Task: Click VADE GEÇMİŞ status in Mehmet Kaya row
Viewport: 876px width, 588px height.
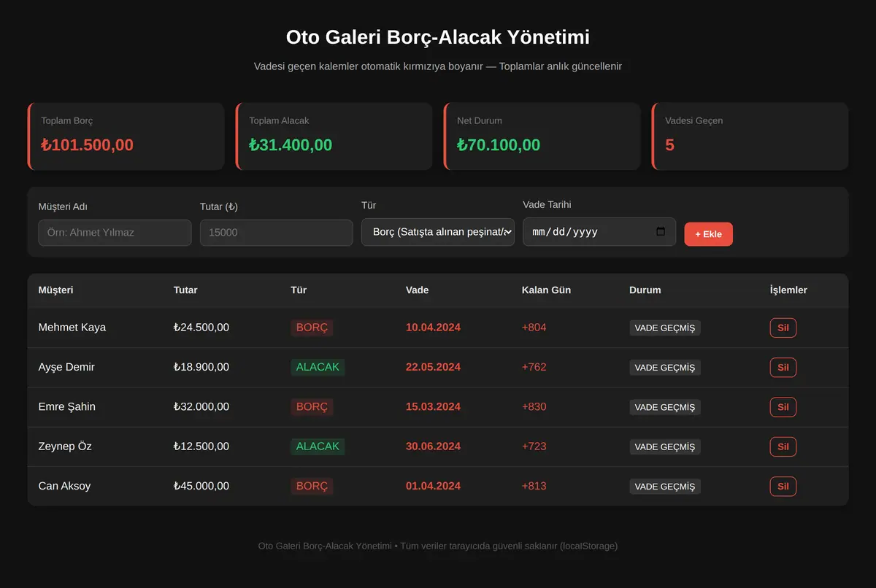Action: coord(665,328)
